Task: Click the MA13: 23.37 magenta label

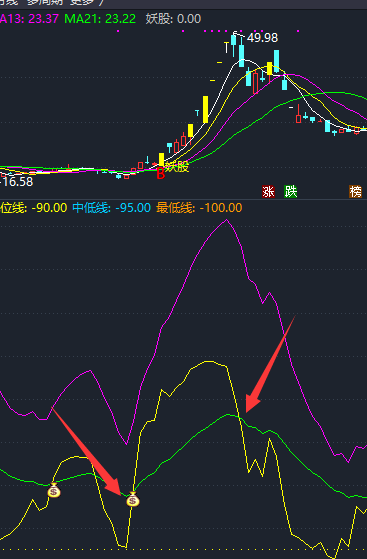Action: (29, 19)
